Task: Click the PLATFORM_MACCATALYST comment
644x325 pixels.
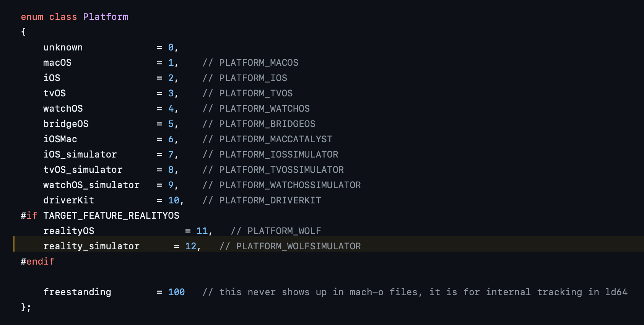Action: [275, 139]
